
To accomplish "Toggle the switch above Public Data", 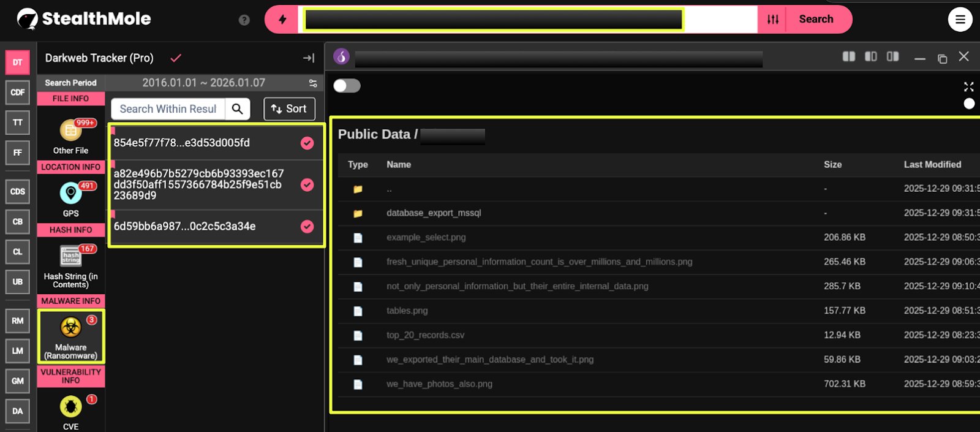I will tap(347, 86).
